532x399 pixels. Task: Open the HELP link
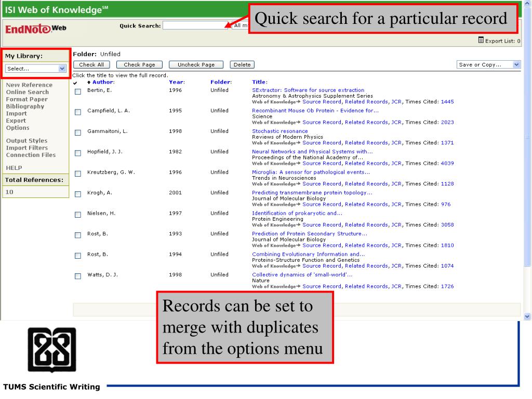click(14, 168)
